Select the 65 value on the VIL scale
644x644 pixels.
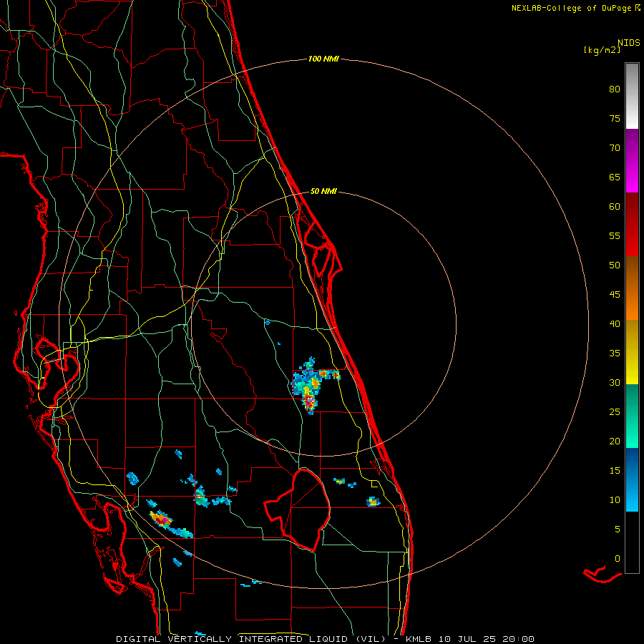pyautogui.click(x=615, y=177)
